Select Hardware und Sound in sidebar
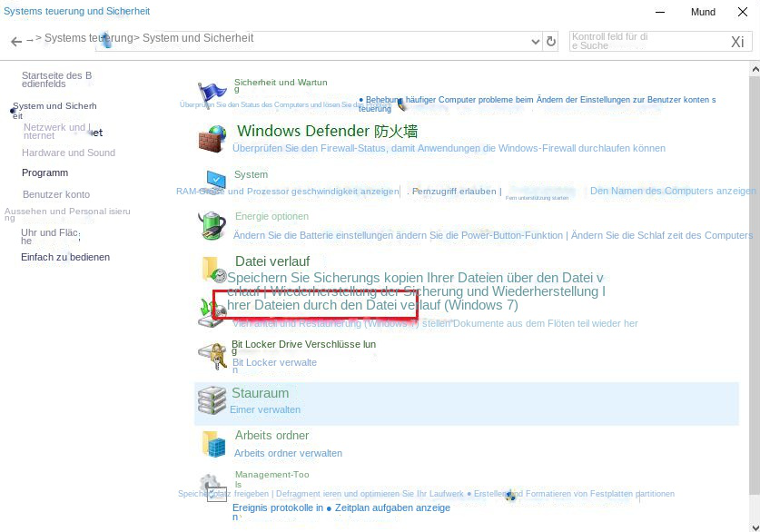Screen dimensions: 760x532 point(68,153)
